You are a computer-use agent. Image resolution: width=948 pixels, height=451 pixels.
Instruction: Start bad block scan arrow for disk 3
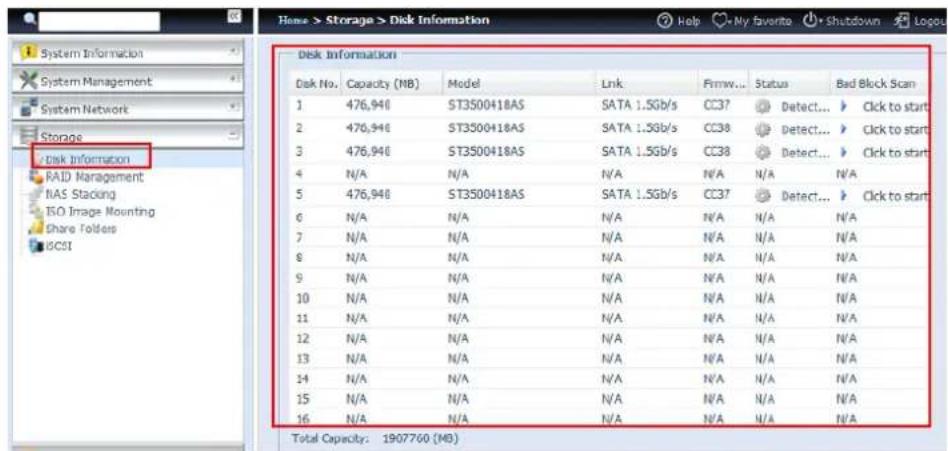pos(843,152)
